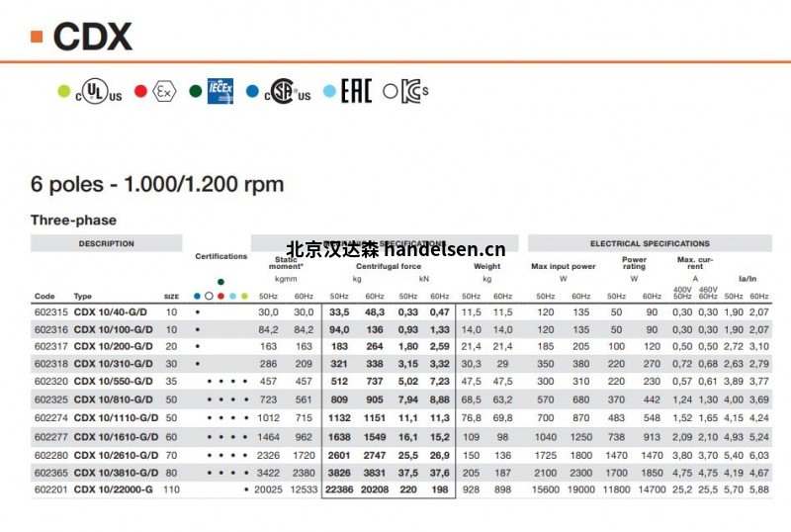Click the EAC certification logo
The width and height of the screenshot is (791, 532).
(x=357, y=91)
